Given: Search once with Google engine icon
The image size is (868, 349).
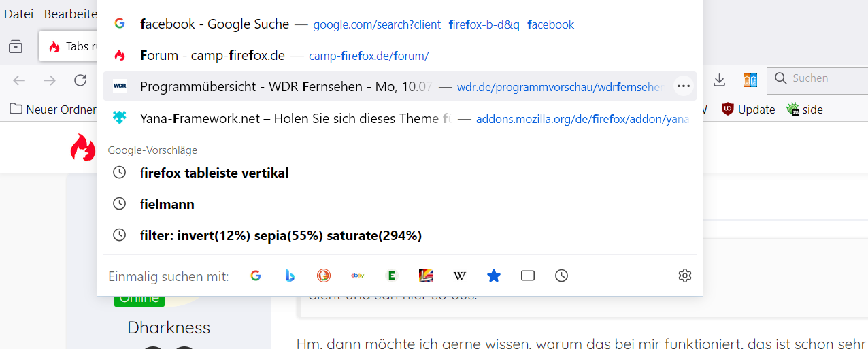Looking at the screenshot, I should (x=256, y=276).
